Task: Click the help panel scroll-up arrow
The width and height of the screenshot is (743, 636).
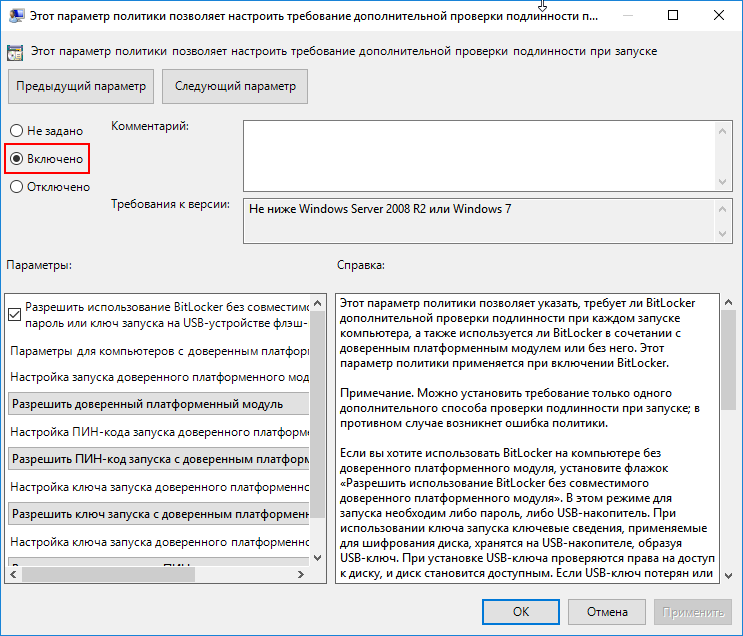Action: click(x=728, y=302)
